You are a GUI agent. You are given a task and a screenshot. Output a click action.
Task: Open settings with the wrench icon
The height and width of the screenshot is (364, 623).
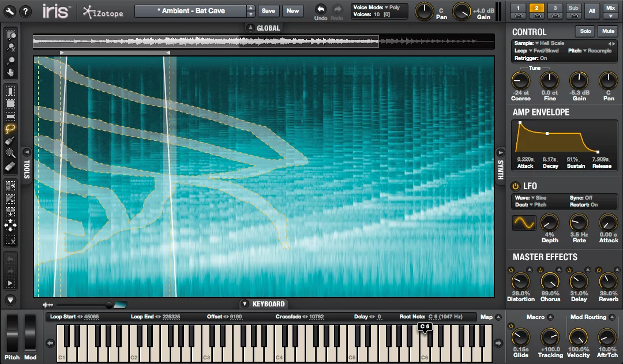click(x=10, y=11)
